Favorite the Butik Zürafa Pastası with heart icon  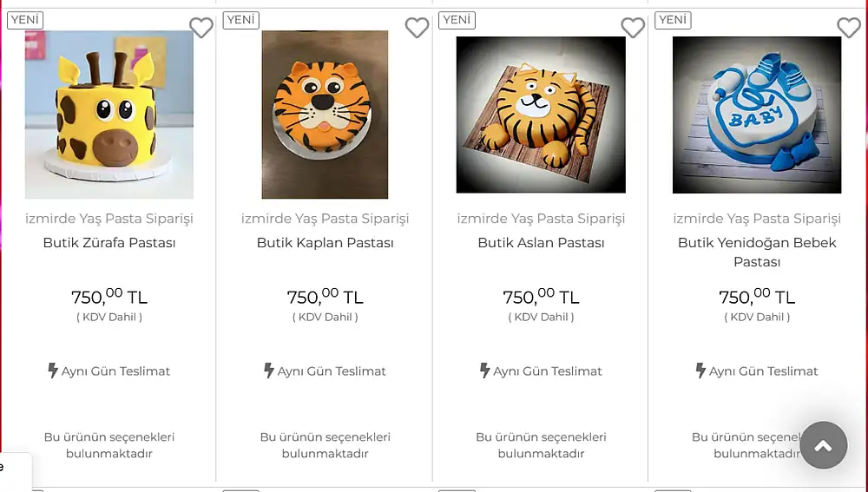201,29
